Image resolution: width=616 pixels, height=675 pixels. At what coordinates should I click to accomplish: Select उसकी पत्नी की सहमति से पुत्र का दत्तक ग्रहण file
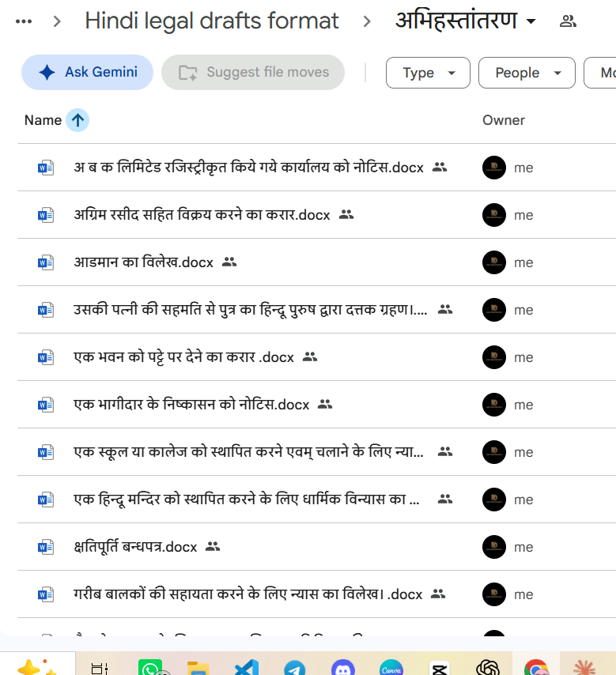251,310
